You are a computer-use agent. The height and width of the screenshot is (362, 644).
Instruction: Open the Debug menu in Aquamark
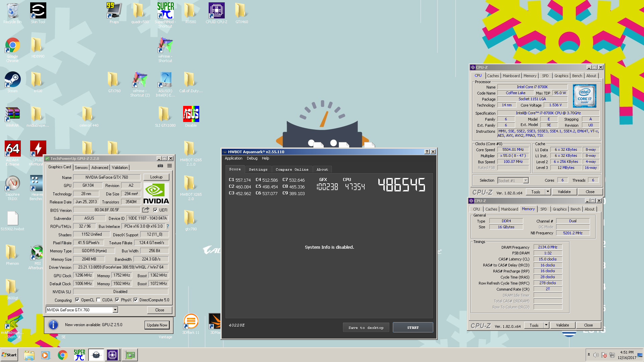252,159
